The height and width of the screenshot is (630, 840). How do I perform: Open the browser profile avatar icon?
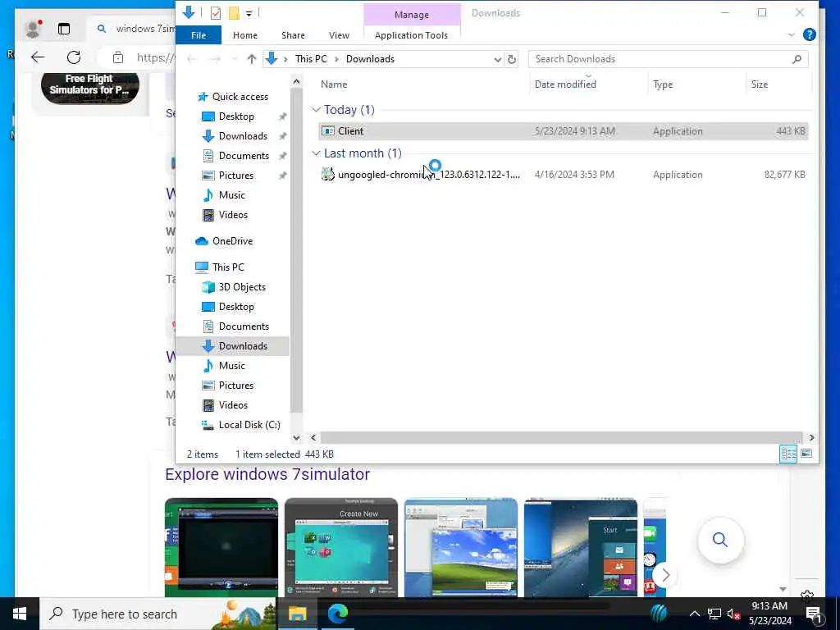33,29
